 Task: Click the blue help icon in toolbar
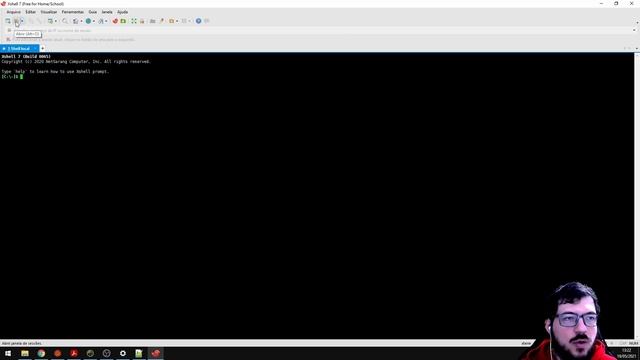click(x=198, y=21)
